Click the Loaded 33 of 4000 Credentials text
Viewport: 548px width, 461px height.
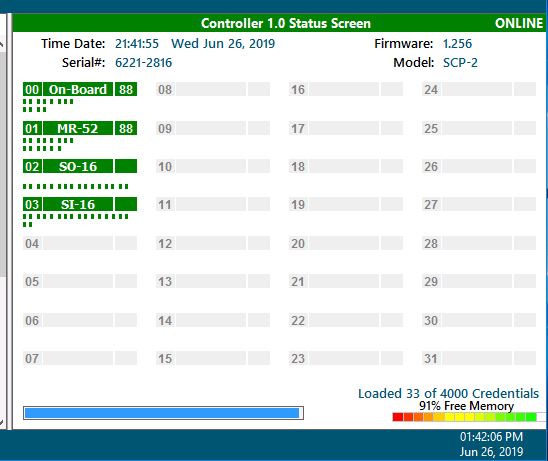pos(448,394)
